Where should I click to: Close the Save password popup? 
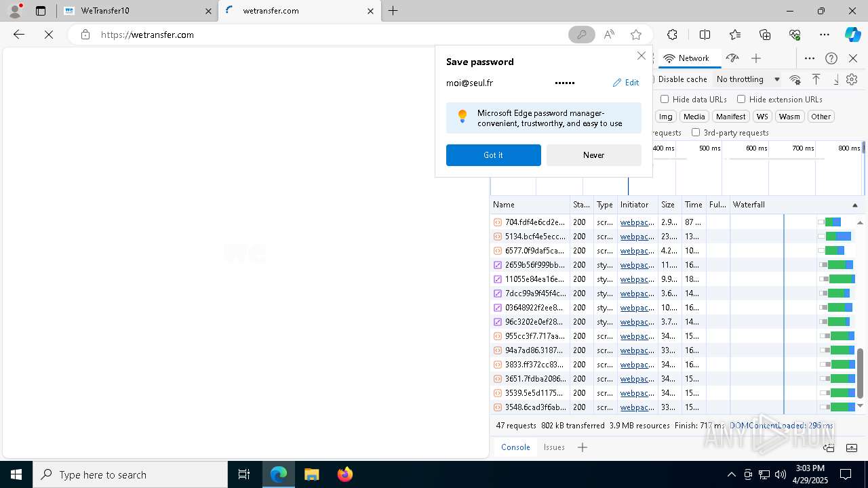pyautogui.click(x=642, y=56)
